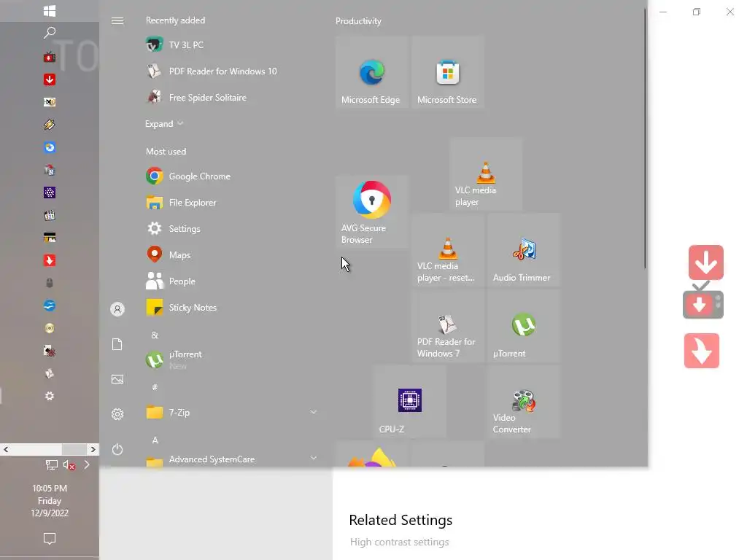
Task: Click the taskbar scrollbar left arrow
Action: 6,449
